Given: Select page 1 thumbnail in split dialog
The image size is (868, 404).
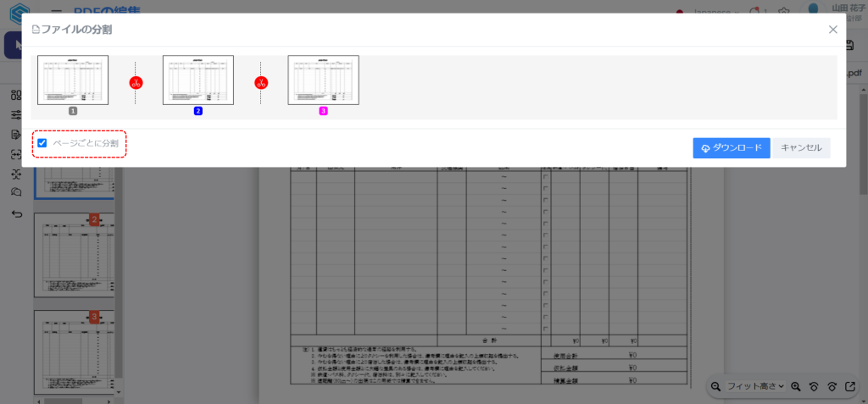Looking at the screenshot, I should tap(73, 80).
